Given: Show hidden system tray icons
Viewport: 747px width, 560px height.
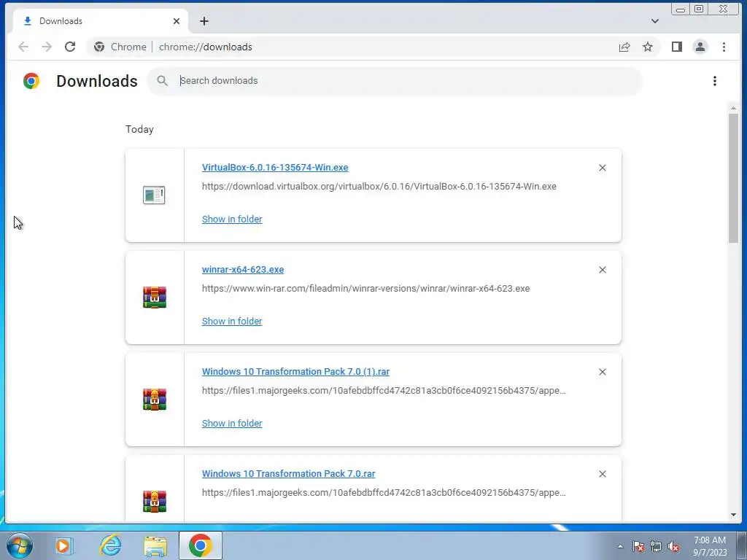Looking at the screenshot, I should tap(620, 546).
